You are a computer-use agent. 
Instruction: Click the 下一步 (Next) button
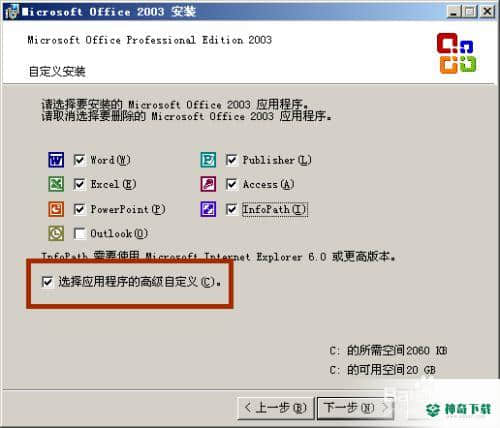tap(355, 408)
